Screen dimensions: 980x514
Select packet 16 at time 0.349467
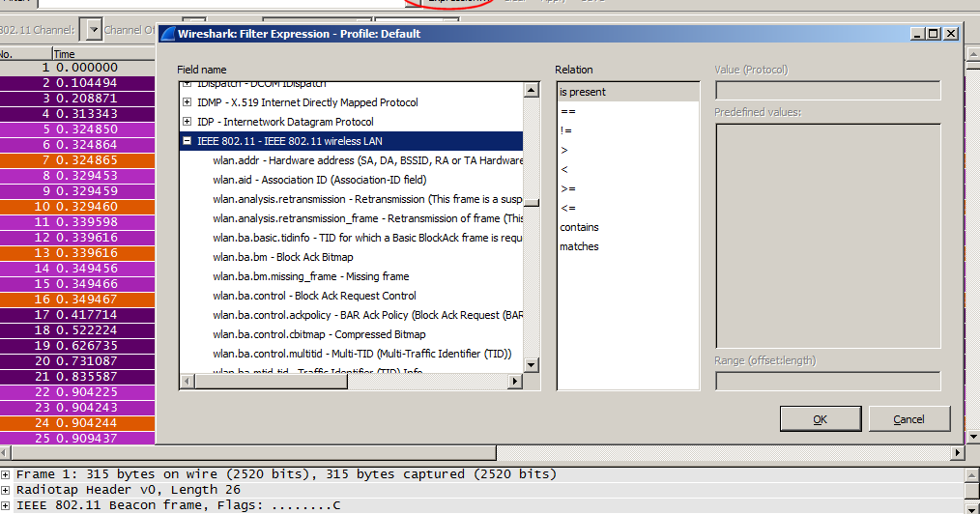click(77, 300)
